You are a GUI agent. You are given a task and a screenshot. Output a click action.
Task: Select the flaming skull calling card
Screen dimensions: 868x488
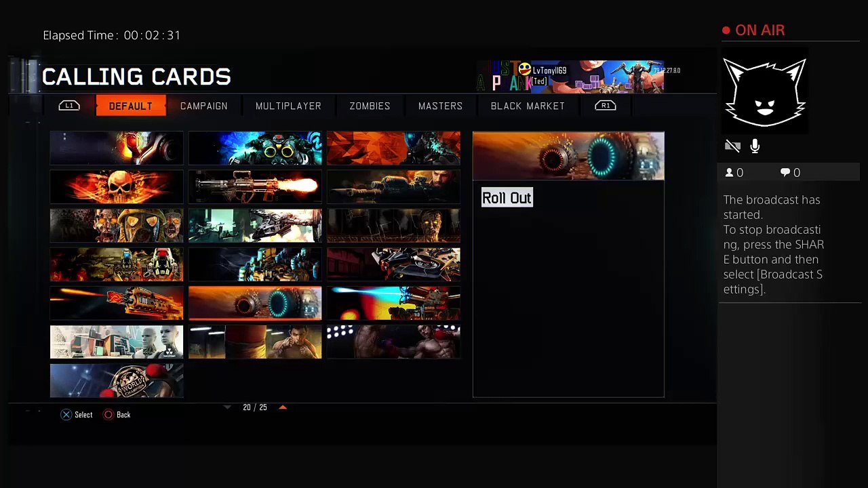pos(117,187)
